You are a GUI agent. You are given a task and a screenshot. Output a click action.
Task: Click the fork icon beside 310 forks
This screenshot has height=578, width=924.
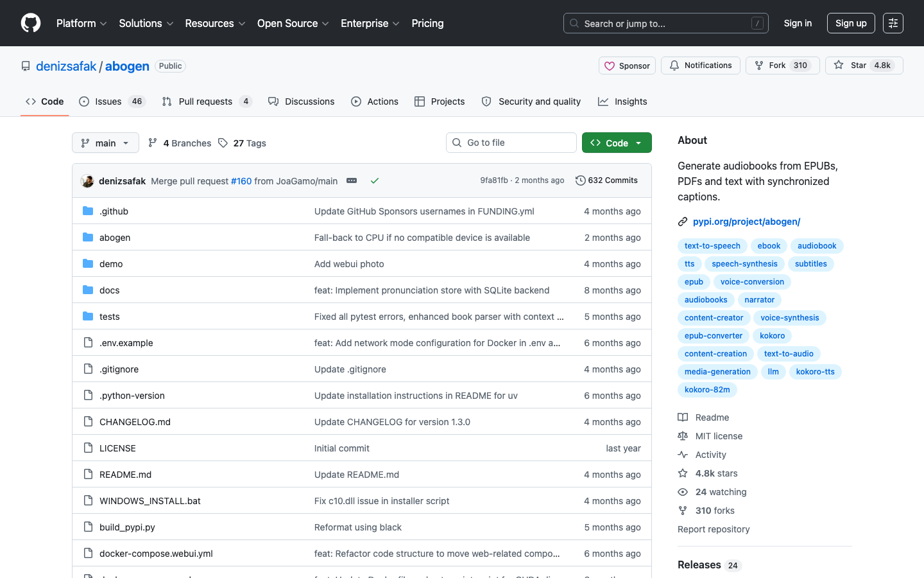[683, 511]
